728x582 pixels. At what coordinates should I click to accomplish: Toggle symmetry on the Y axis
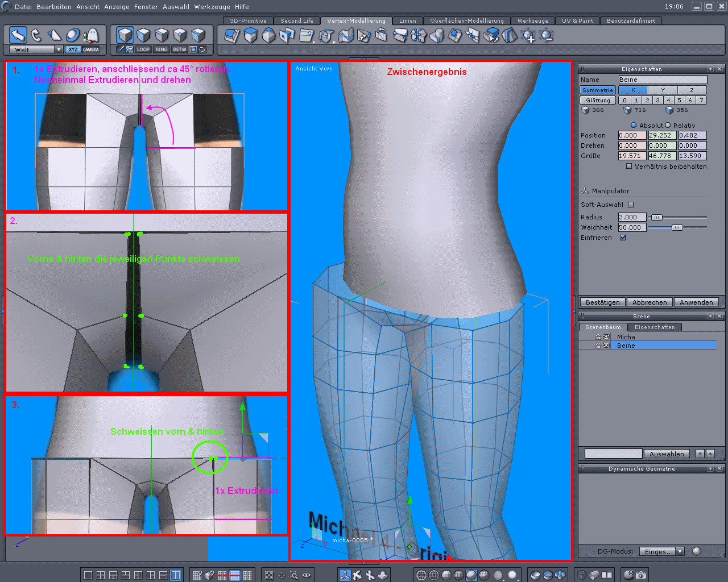(x=663, y=90)
